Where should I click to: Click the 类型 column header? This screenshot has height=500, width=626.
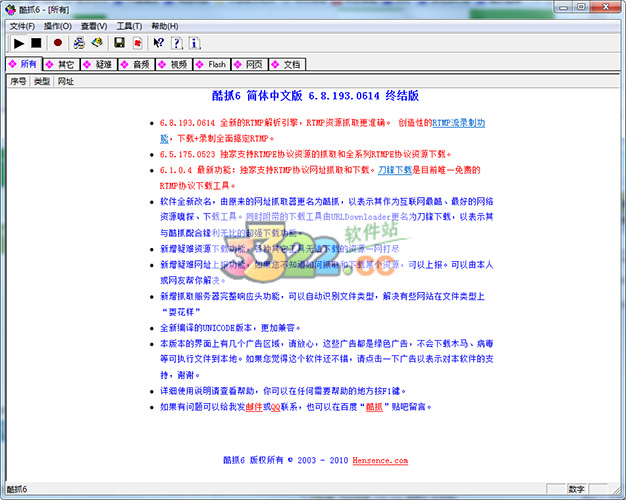coord(42,81)
